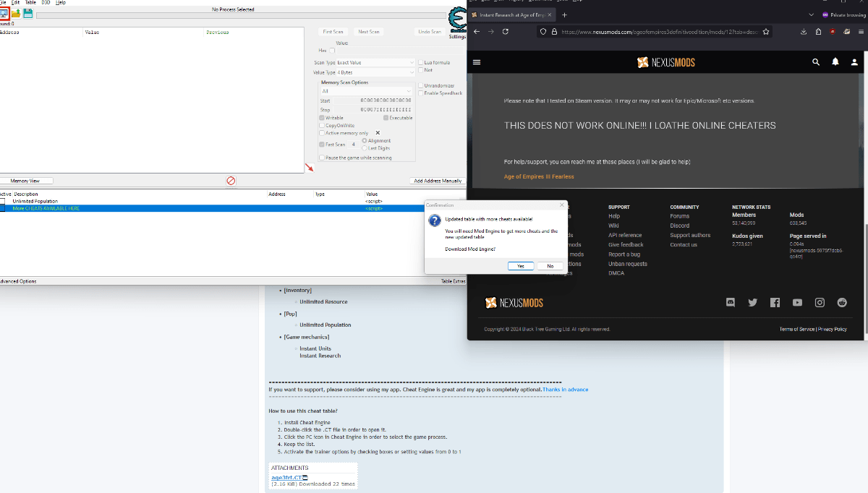Open the Firefox application menu icon

click(859, 32)
